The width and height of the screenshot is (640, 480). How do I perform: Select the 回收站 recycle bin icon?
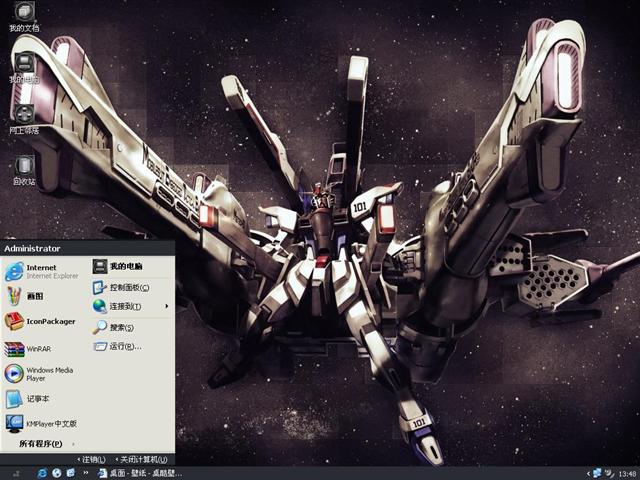coord(24,171)
